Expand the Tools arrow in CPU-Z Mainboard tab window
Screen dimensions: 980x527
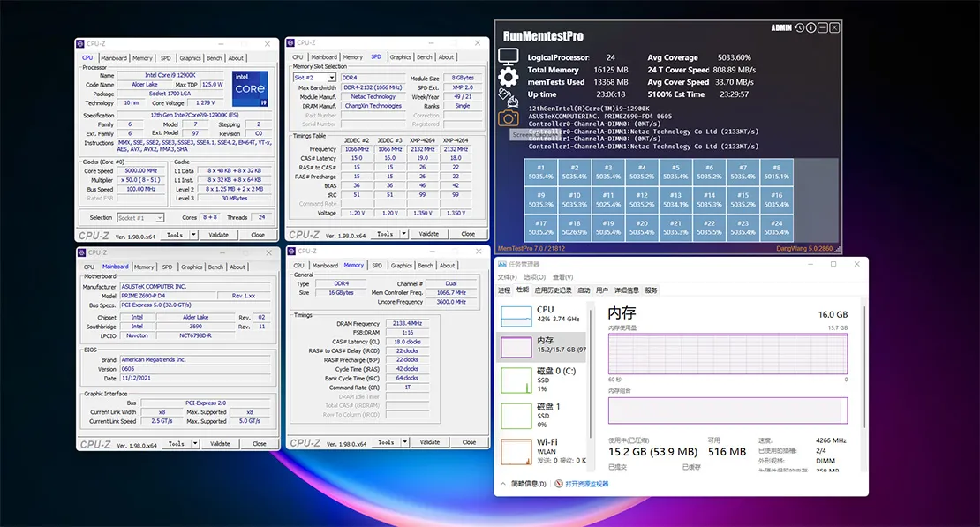(x=195, y=444)
